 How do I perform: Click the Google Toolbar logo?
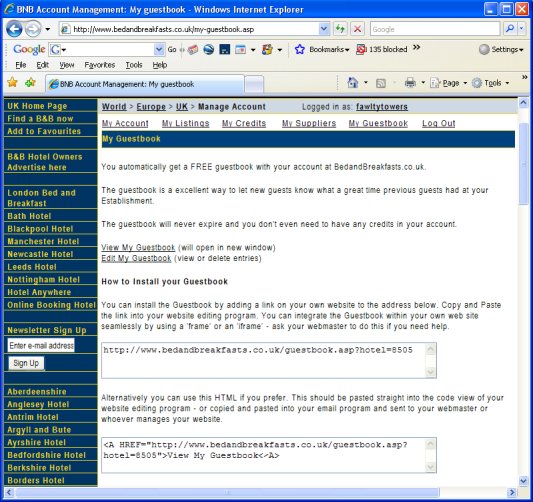click(x=29, y=50)
